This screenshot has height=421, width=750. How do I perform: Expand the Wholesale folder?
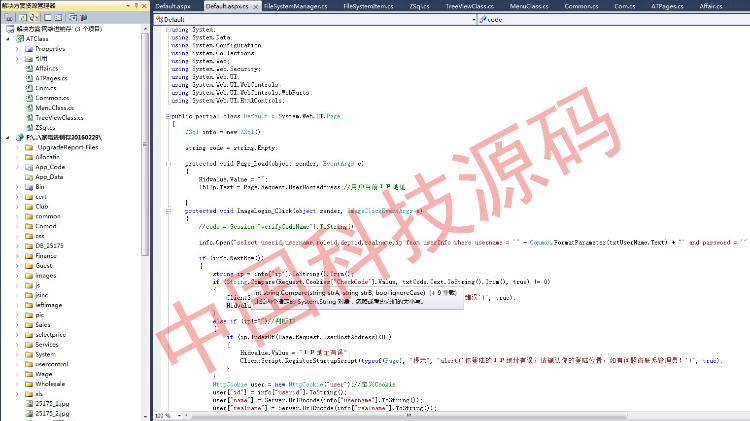pos(17,384)
